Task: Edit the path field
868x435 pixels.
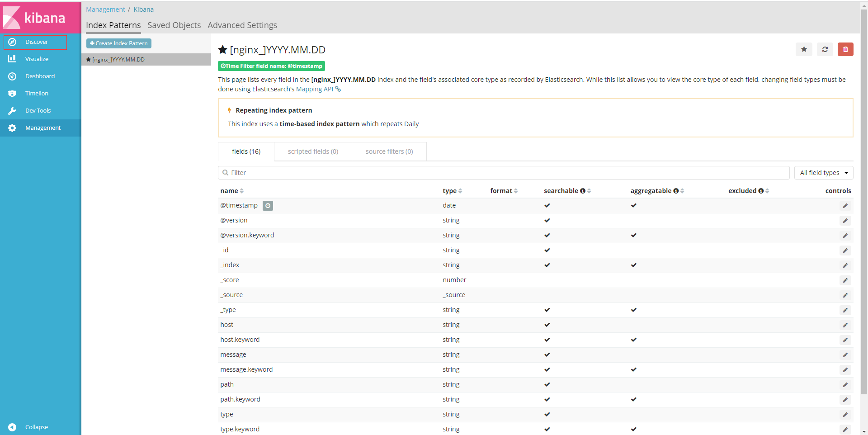Action: point(845,385)
